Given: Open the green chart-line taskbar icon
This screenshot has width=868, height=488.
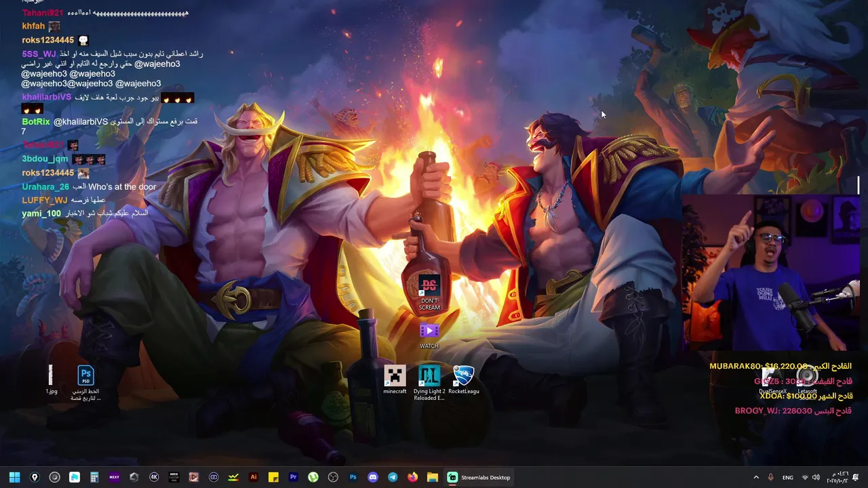Looking at the screenshot, I should (x=233, y=477).
